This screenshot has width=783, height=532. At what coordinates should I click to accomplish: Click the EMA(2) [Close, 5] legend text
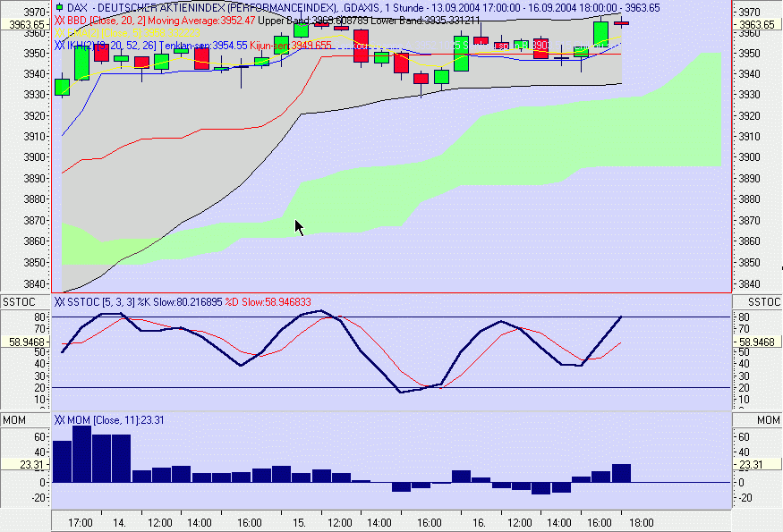click(134, 33)
